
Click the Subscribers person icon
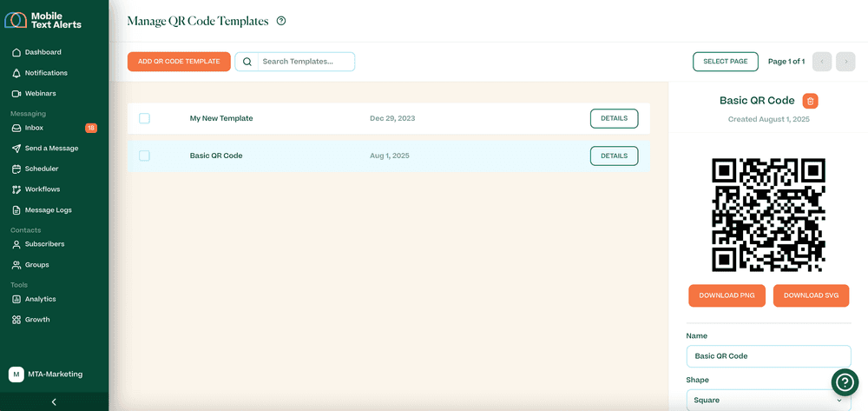[x=16, y=244]
